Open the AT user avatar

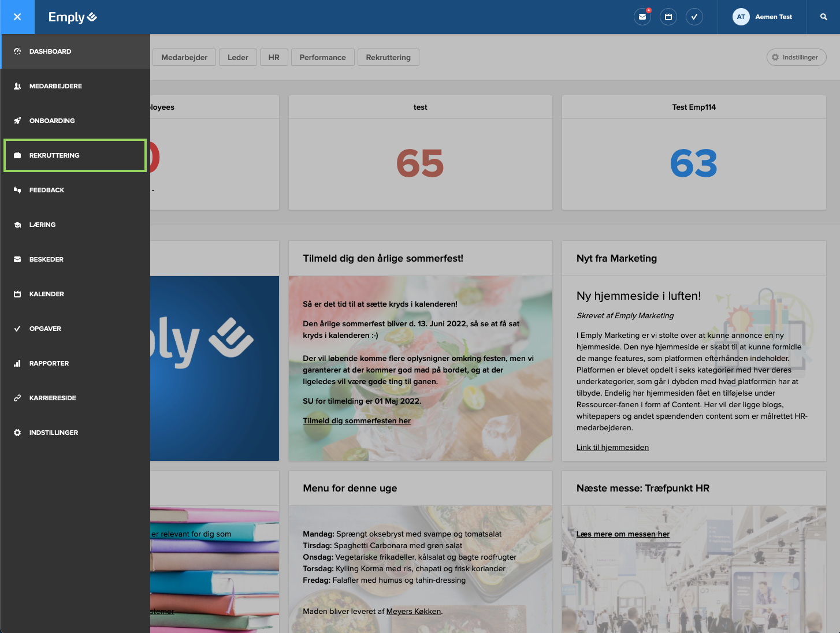[x=741, y=17]
